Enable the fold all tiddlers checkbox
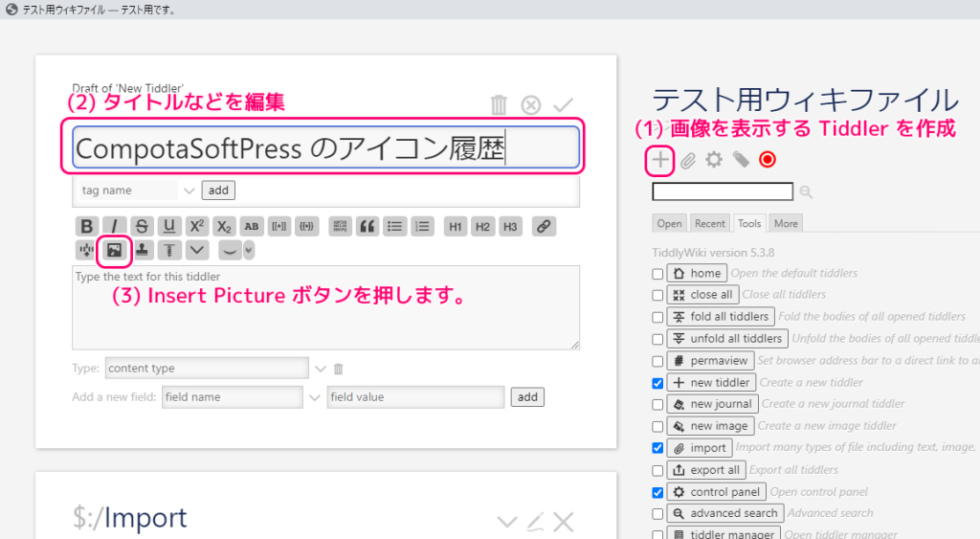 point(657,317)
